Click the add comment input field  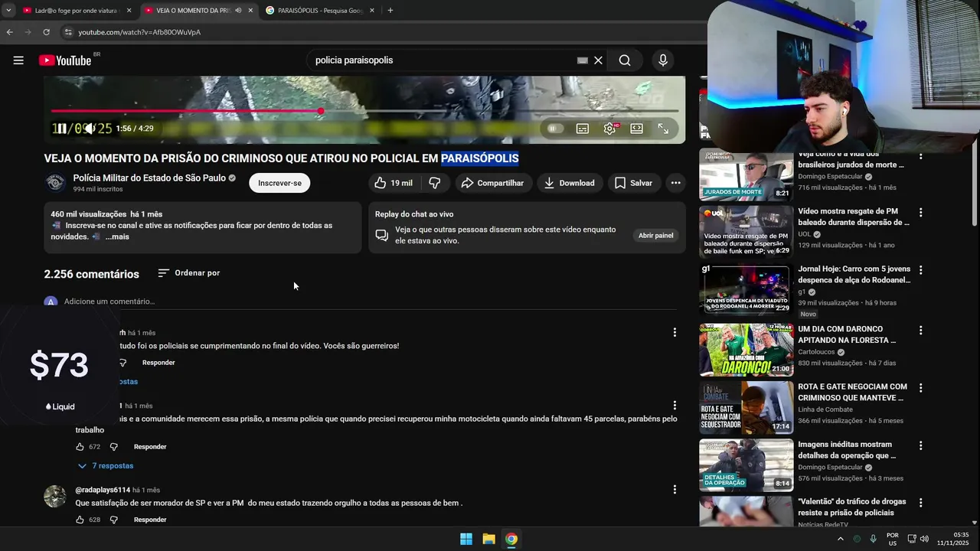371,302
